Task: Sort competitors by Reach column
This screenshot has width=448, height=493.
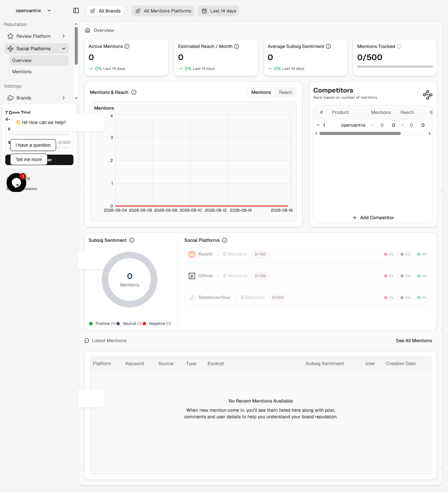Action: click(407, 112)
